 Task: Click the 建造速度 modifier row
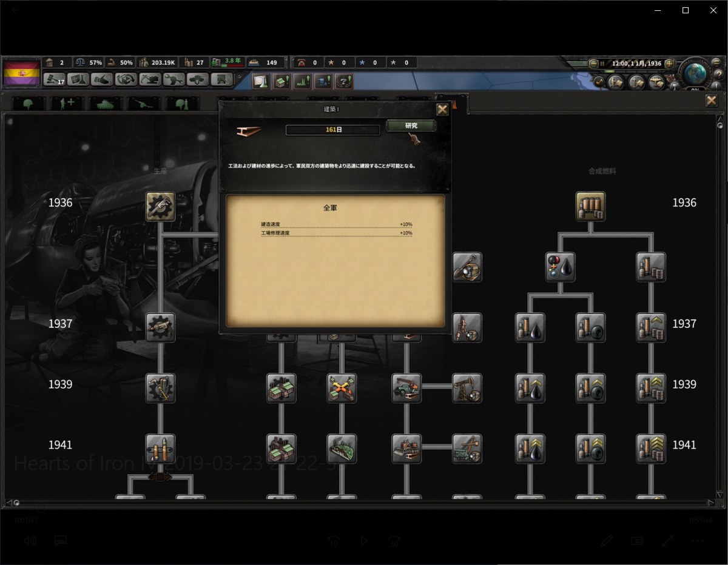tap(337, 224)
